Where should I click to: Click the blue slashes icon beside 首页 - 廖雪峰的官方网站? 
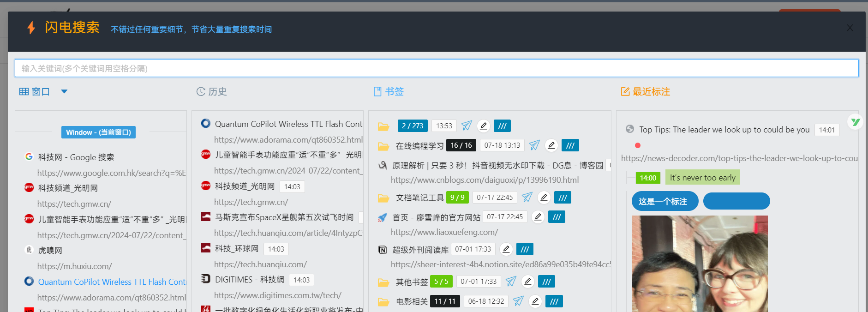tap(557, 217)
